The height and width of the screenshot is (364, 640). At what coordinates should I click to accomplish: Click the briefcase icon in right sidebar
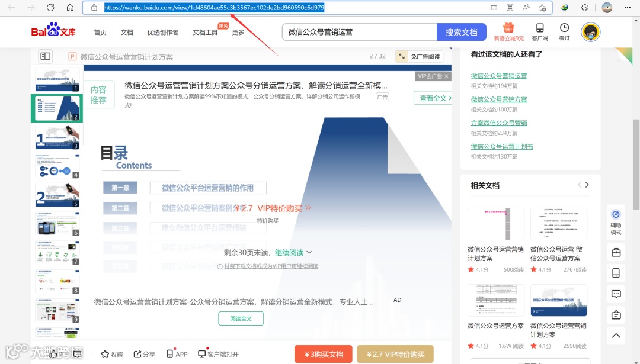[616, 253]
